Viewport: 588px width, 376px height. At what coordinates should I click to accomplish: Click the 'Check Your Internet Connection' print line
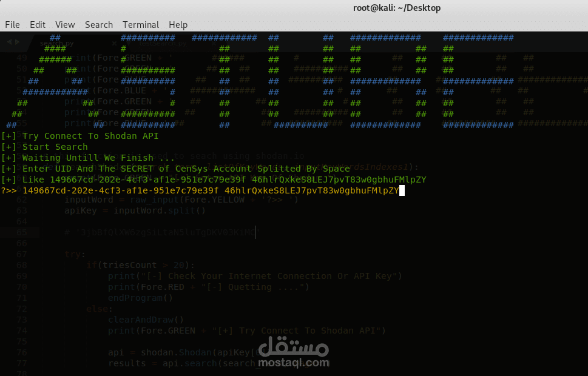point(255,277)
